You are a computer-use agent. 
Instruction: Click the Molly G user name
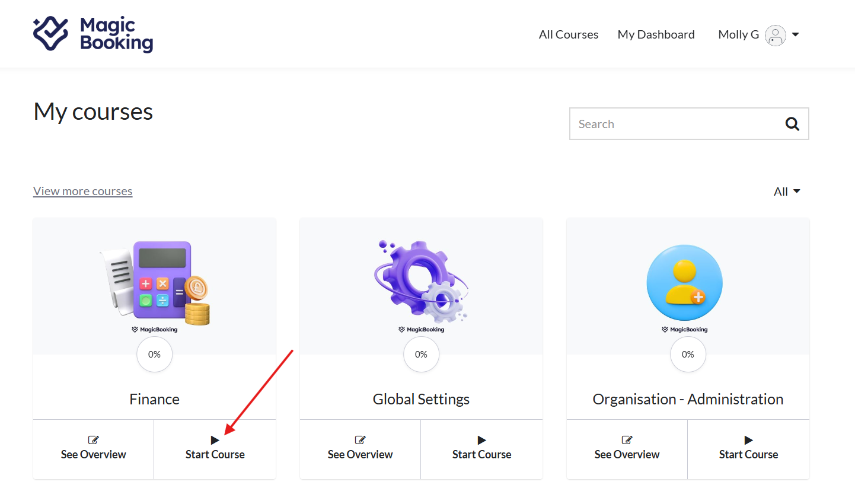738,34
